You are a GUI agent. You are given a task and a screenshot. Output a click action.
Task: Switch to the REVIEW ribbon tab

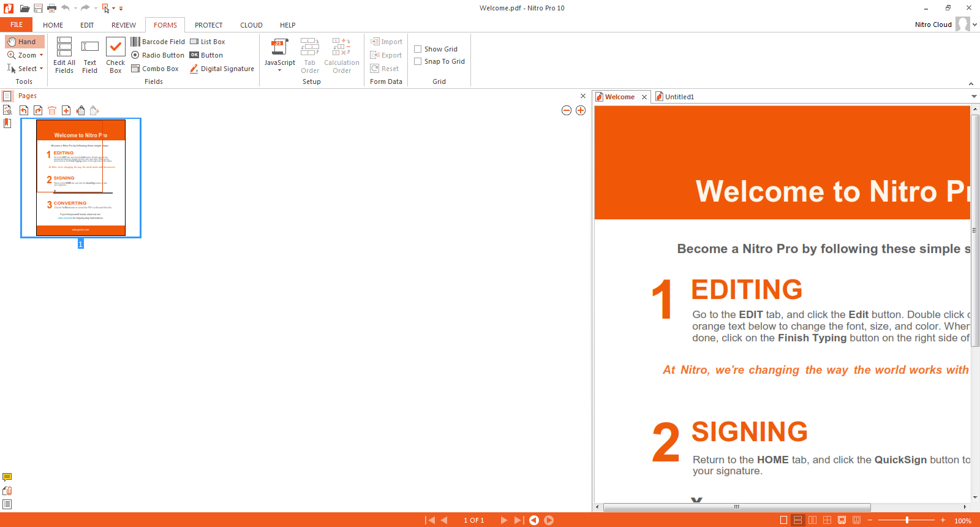coord(124,25)
